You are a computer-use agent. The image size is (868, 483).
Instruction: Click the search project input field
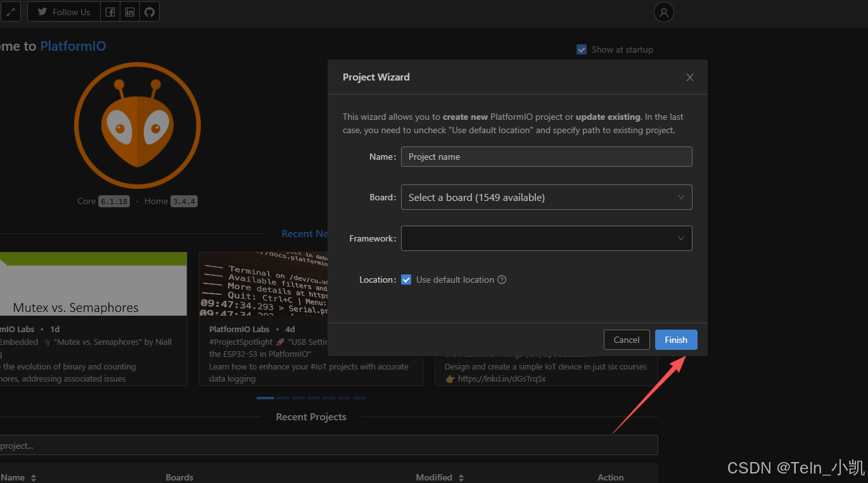coord(329,446)
